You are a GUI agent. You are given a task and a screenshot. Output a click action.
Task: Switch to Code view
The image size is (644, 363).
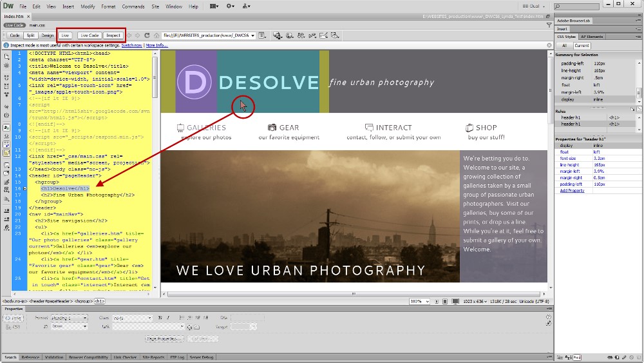pyautogui.click(x=15, y=35)
